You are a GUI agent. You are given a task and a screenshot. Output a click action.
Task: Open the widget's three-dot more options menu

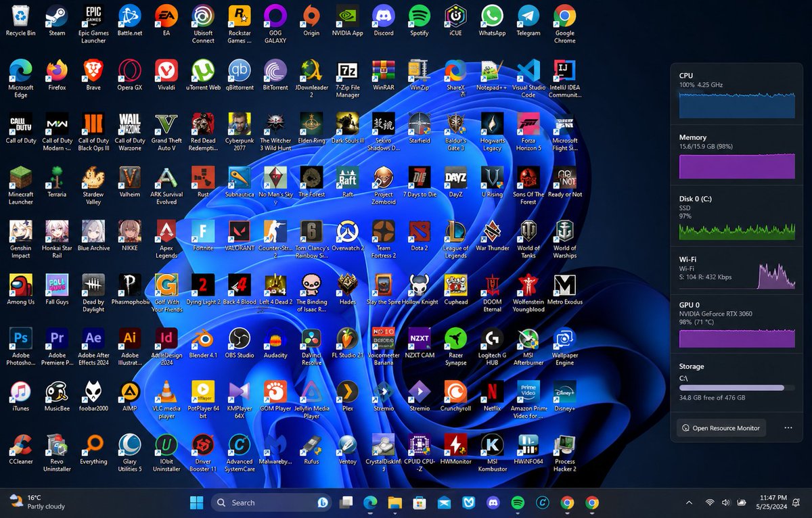788,428
